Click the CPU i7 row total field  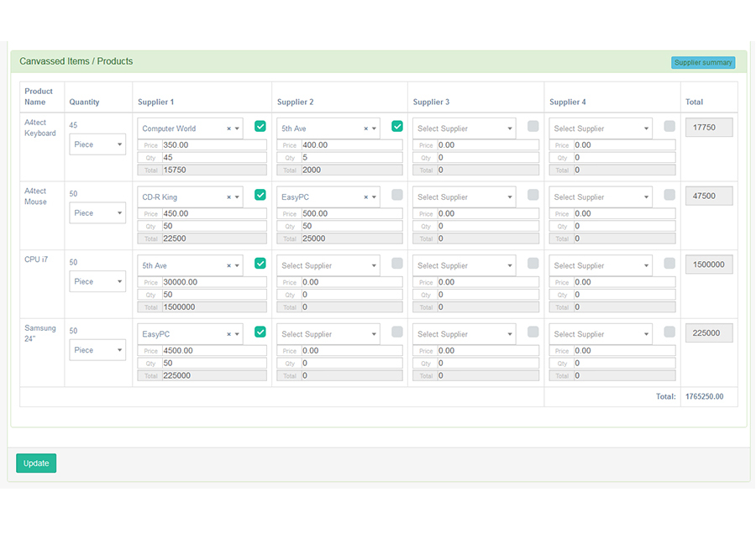[x=709, y=264]
